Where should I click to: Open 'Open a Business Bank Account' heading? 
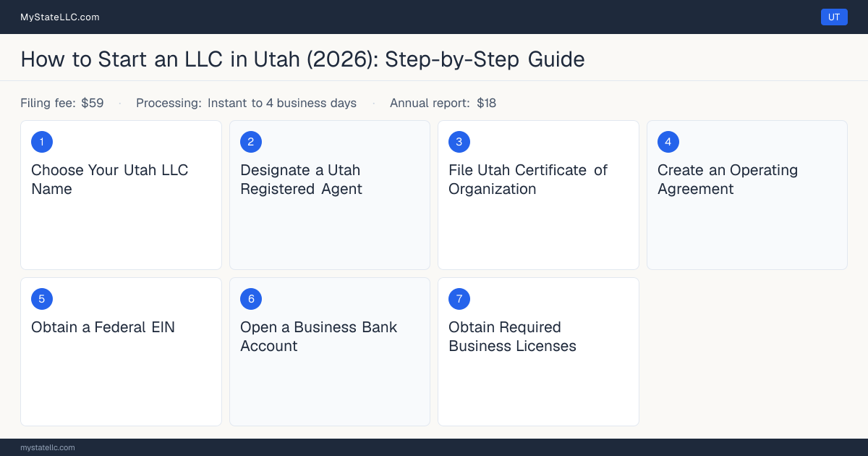[x=318, y=337]
